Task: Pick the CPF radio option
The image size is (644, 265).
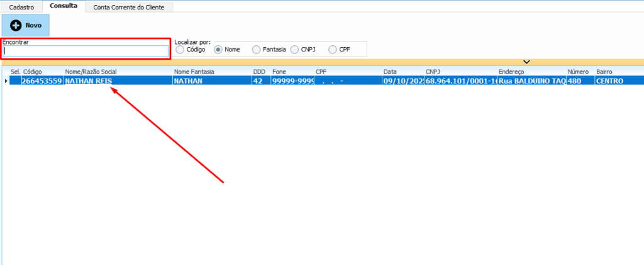Action: pos(333,49)
